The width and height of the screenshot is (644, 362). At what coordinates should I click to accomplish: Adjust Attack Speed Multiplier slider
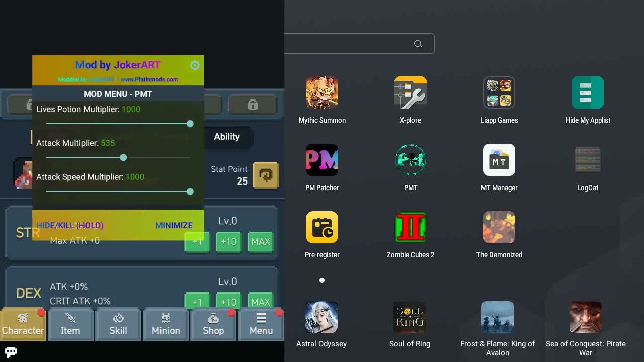[118, 192]
